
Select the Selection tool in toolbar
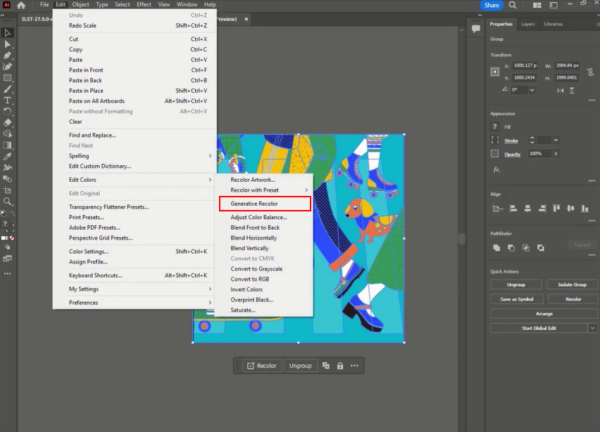point(8,33)
